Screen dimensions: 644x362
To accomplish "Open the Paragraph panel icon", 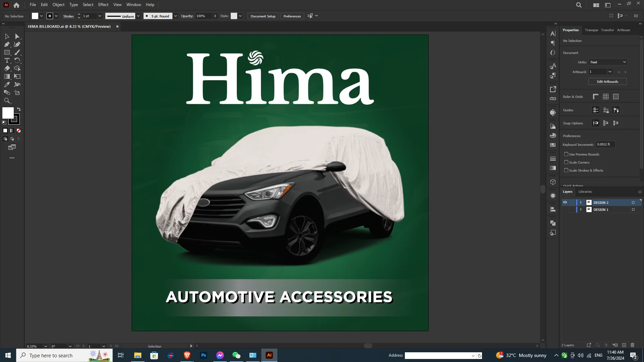I will pyautogui.click(x=553, y=43).
